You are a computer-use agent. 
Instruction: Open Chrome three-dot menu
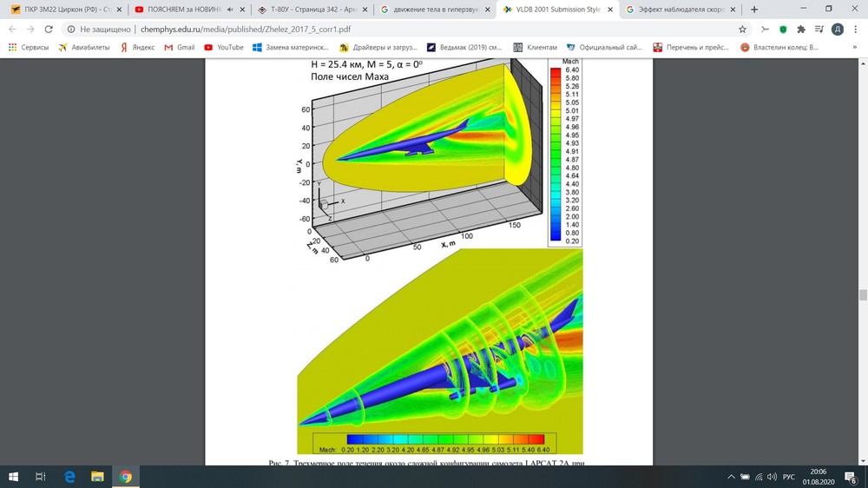(x=855, y=30)
